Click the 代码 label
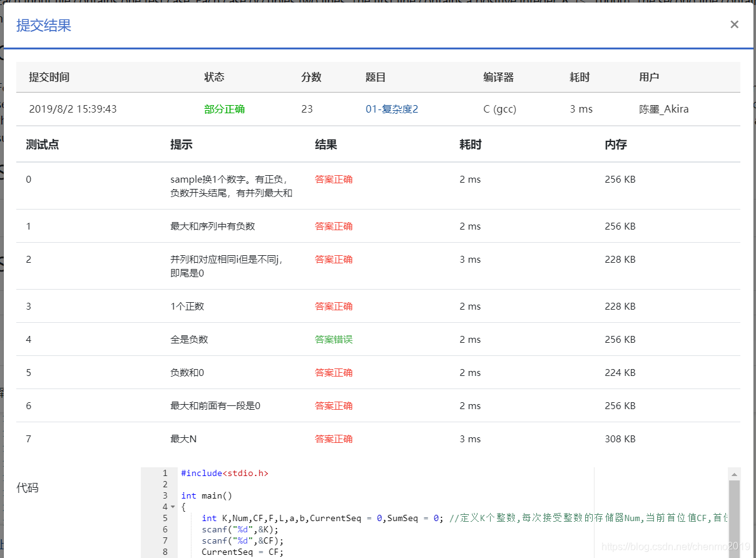Image resolution: width=756 pixels, height=558 pixels. pyautogui.click(x=28, y=488)
